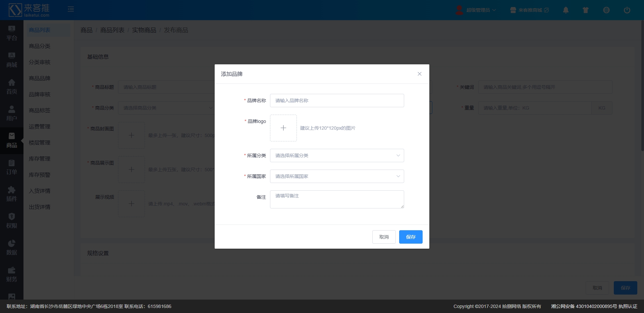Open the 来客推商城 link in header

coord(530,10)
